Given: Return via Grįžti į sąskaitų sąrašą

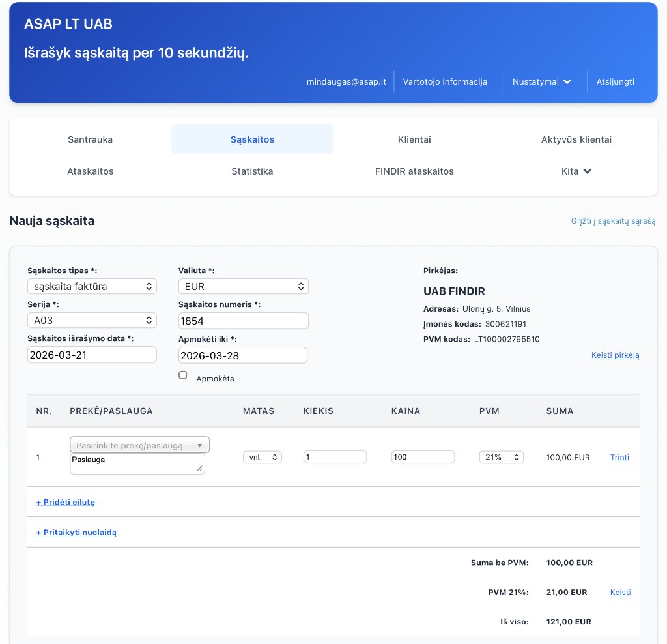Looking at the screenshot, I should coord(613,221).
